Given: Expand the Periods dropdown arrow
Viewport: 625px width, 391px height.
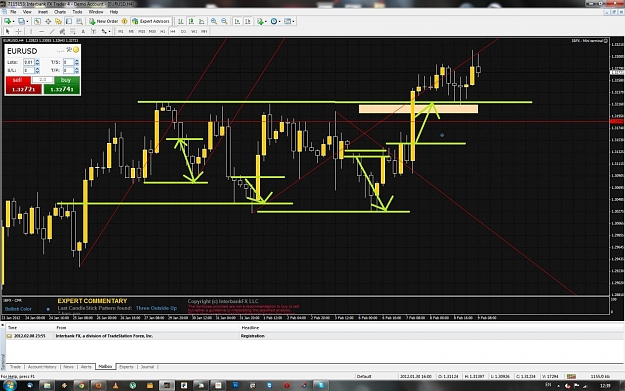Looking at the screenshot, I should coord(279,22).
